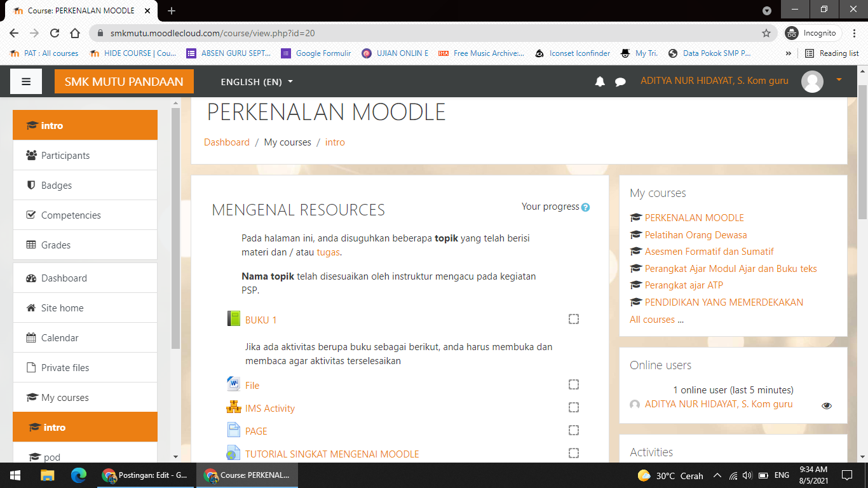
Task: Open Google Formulir bookmark
Action: click(x=316, y=53)
